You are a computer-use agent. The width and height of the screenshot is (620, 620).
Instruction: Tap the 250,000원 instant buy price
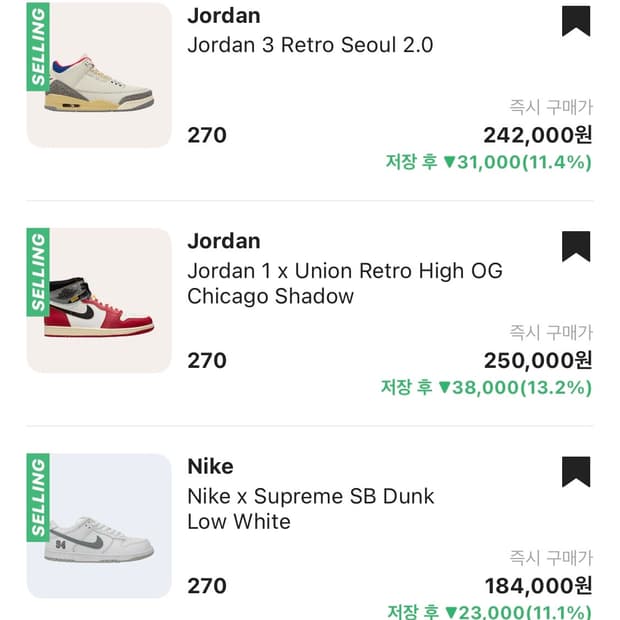pos(537,360)
